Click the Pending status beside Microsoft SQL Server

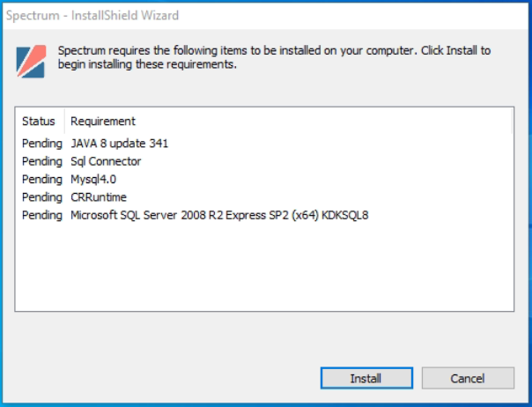(x=42, y=215)
